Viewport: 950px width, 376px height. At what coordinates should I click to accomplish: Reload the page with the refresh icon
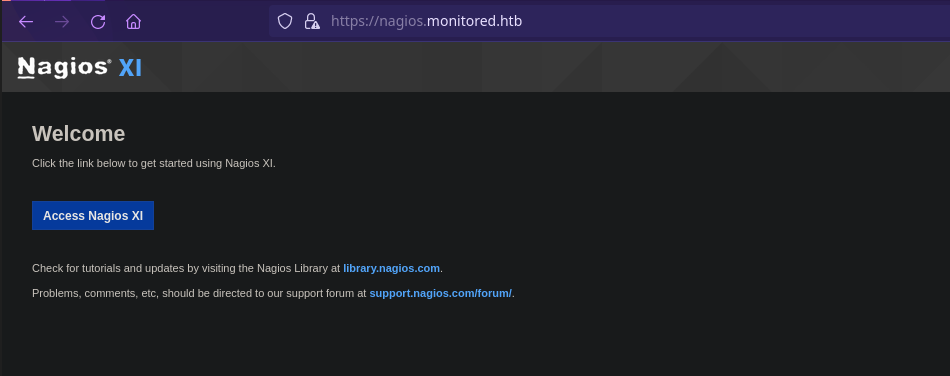tap(98, 22)
